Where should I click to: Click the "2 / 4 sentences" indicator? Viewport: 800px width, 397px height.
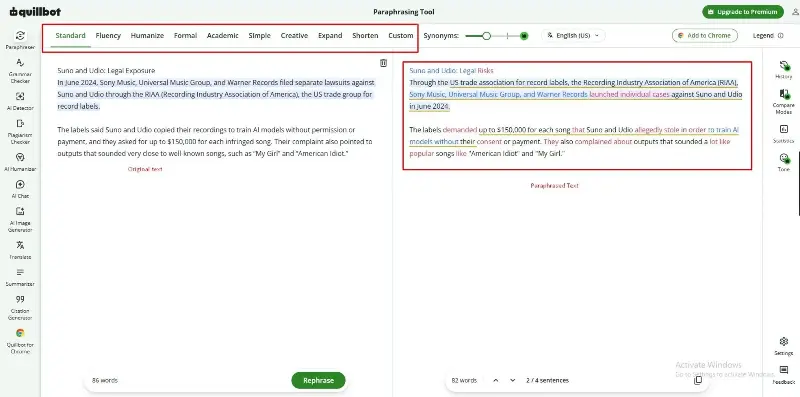coord(547,380)
